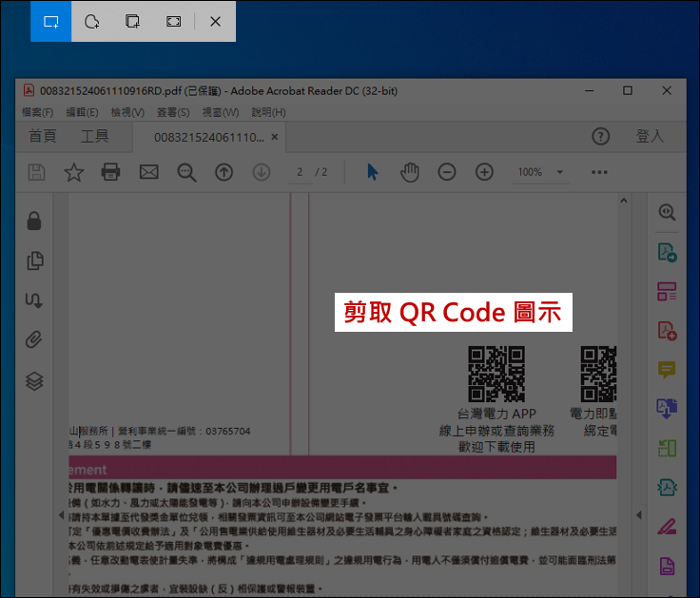This screenshot has height=598, width=700.
Task: Select freeform snip mode
Action: [91, 22]
